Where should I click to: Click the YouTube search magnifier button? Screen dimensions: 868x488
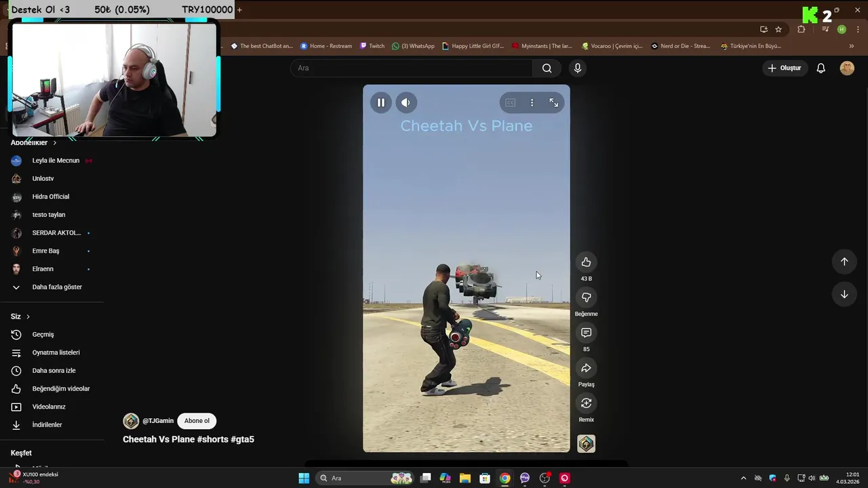[547, 68]
